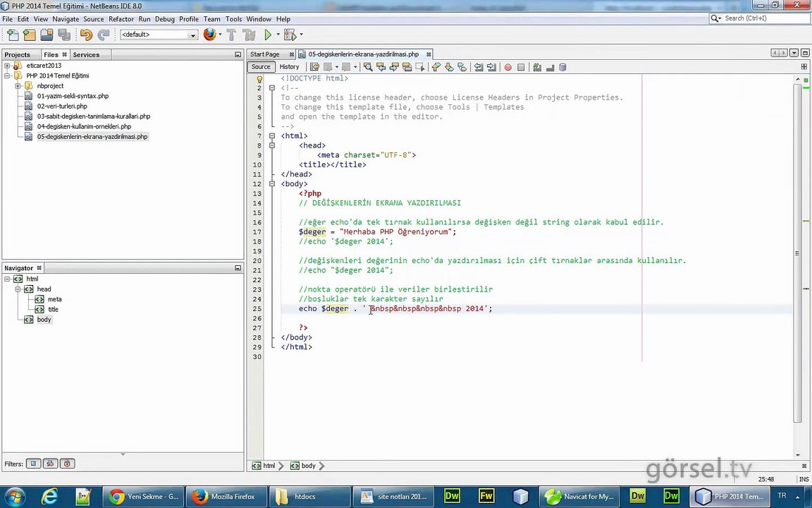Switch to the History view button
Image resolution: width=812 pixels, height=508 pixels.
[289, 67]
